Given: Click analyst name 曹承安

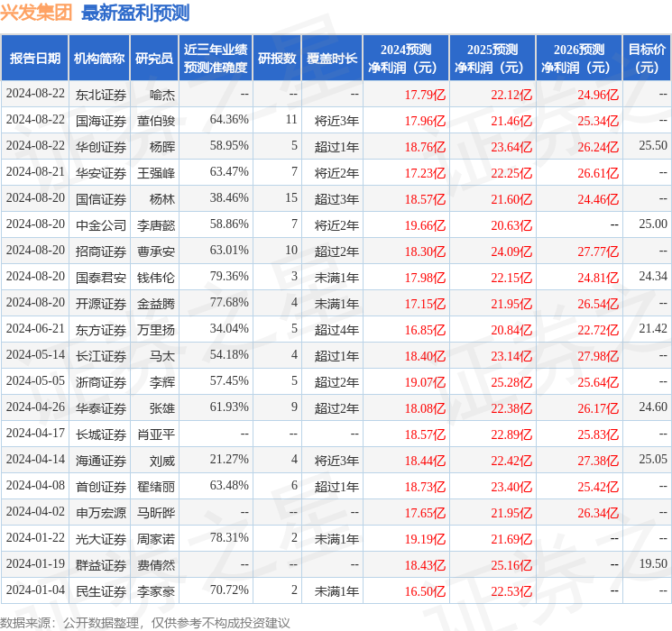Looking at the screenshot, I should point(156,251).
